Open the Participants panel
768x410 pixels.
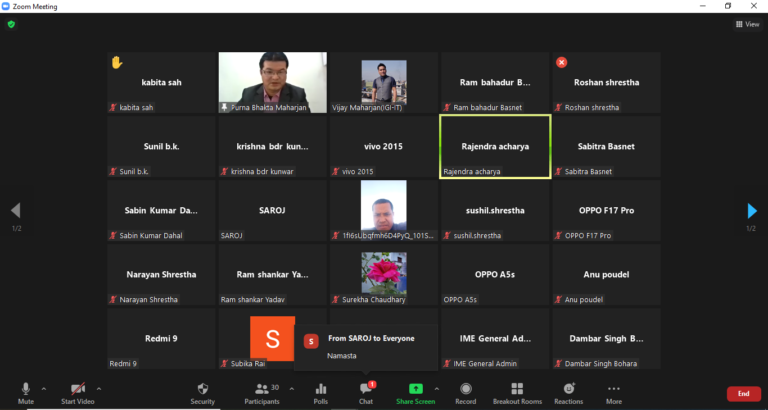click(262, 393)
